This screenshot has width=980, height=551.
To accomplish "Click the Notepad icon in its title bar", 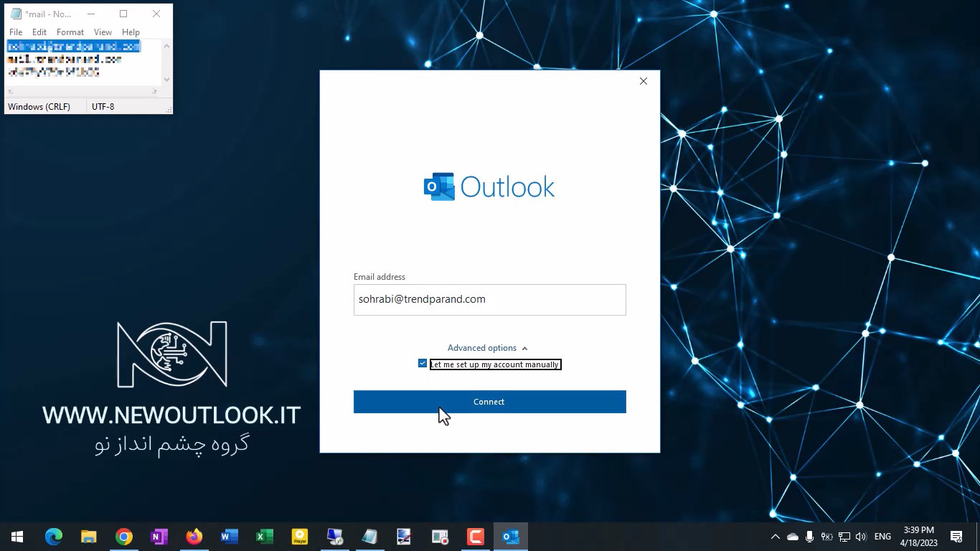I will click(x=16, y=14).
